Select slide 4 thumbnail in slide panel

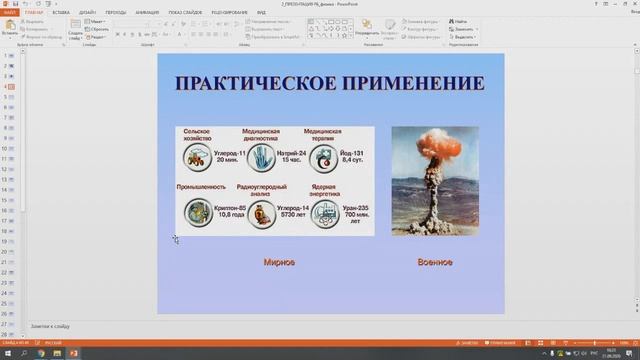pyautogui.click(x=11, y=87)
